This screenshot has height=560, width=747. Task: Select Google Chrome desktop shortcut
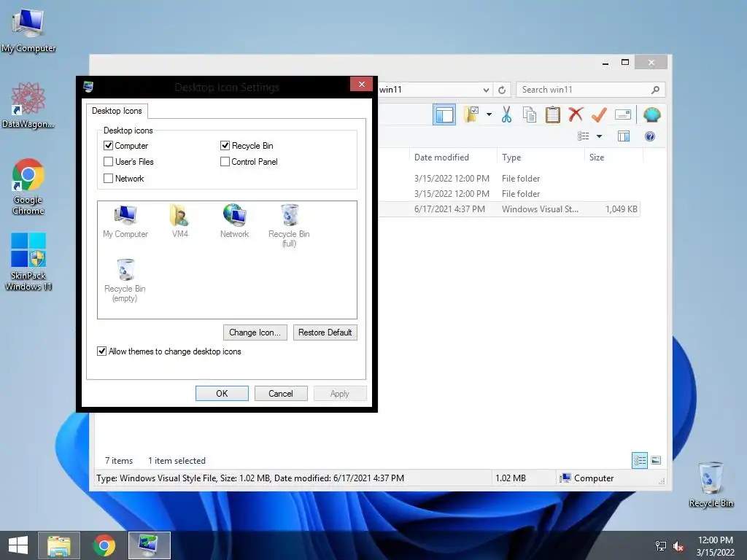click(x=28, y=187)
